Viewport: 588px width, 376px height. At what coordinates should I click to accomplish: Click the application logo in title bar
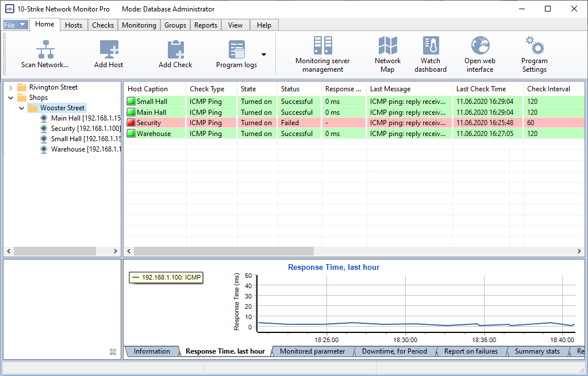pos(10,9)
